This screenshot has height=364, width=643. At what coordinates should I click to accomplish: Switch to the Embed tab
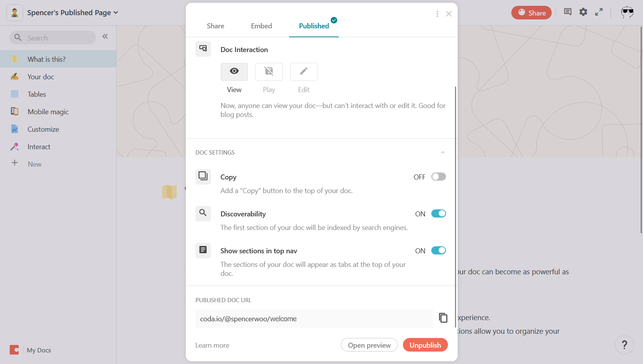(x=261, y=26)
